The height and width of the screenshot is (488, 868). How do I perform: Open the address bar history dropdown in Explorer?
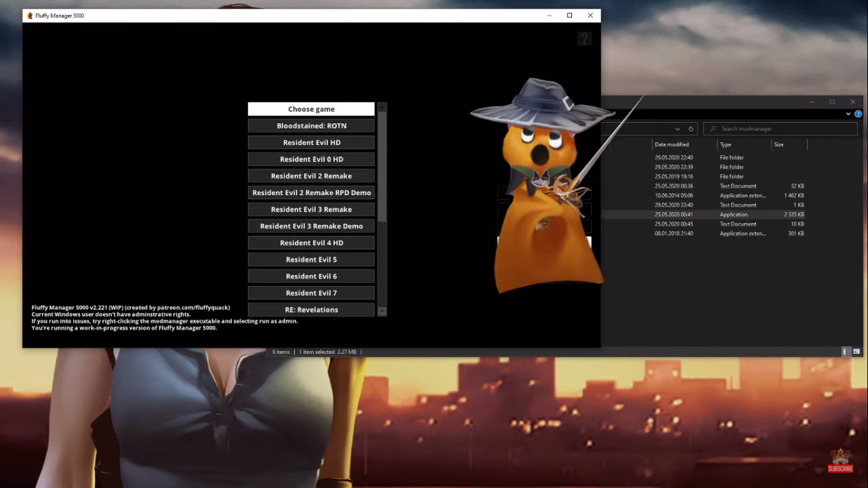tap(677, 129)
